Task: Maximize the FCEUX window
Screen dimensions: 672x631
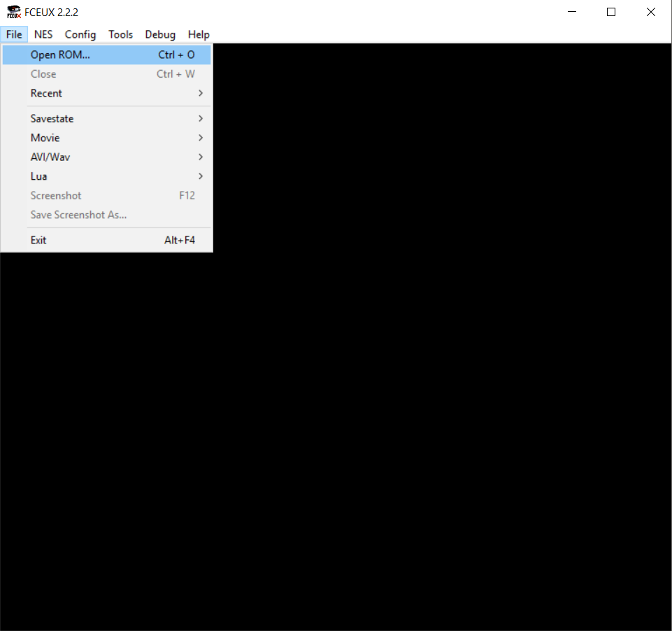Action: 611,12
